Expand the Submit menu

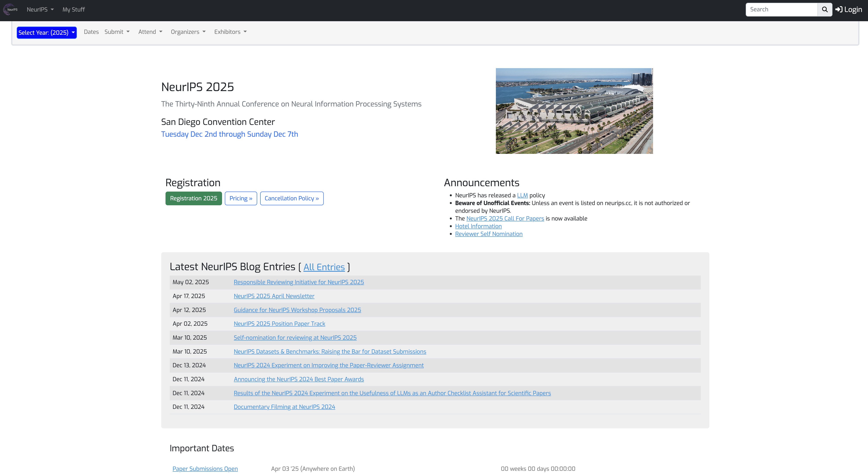pyautogui.click(x=117, y=32)
